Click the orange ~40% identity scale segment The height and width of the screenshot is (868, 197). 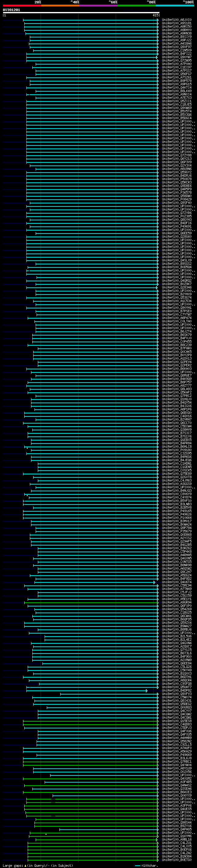tap(60, 6)
